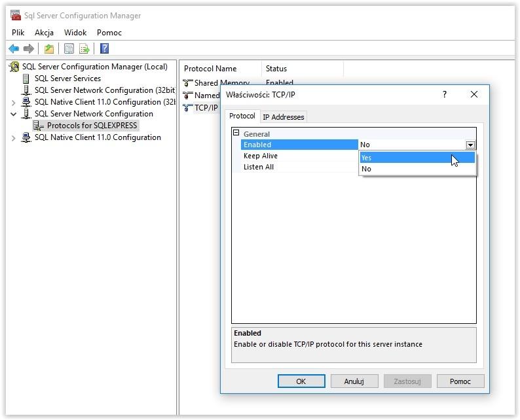Click the Export list toolbar icon
520x420 pixels.
(x=84, y=48)
